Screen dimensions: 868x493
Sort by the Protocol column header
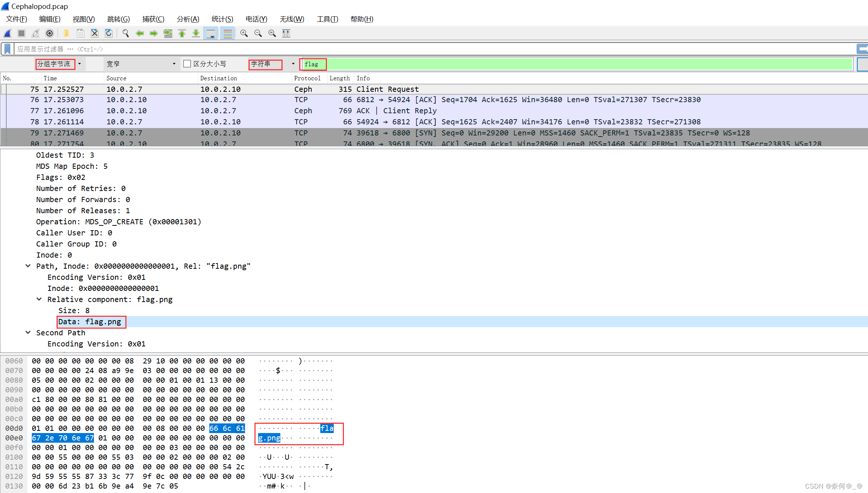310,78
